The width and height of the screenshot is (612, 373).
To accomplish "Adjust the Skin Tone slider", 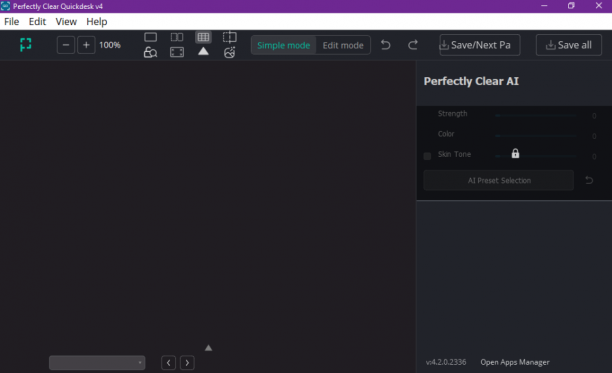I will [x=536, y=156].
